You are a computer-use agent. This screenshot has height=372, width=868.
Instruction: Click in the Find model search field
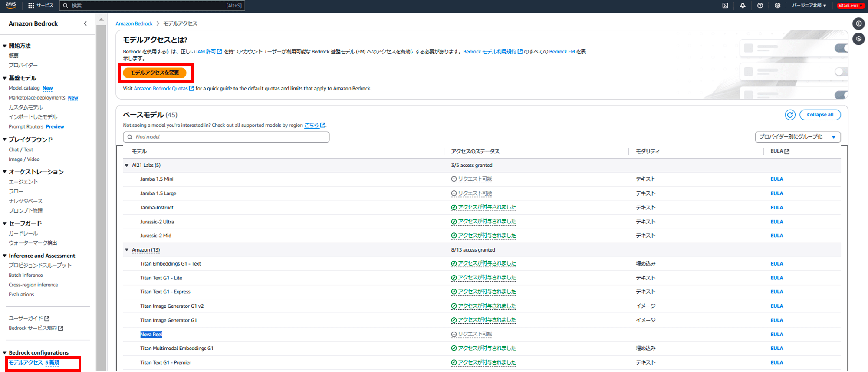226,137
